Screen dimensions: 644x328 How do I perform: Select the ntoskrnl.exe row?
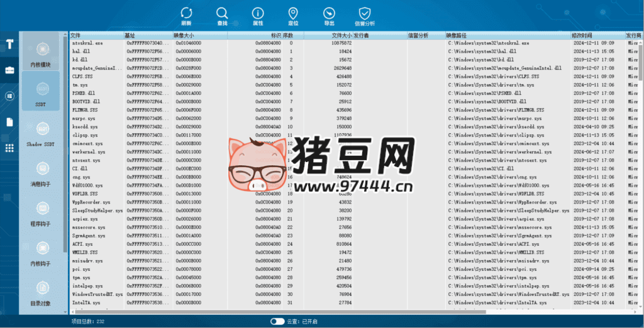[353, 43]
